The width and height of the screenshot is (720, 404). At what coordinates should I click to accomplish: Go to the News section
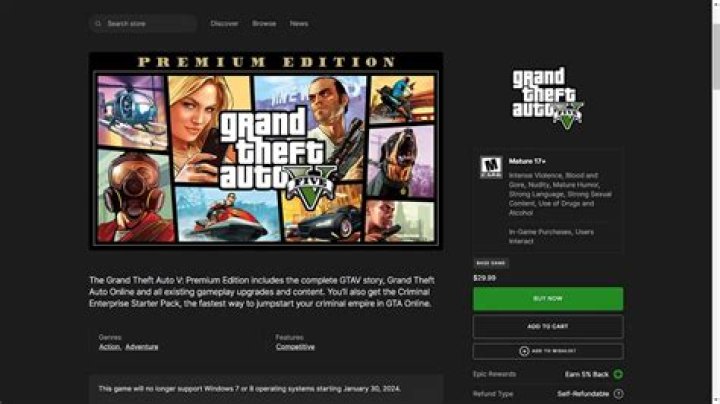(299, 23)
